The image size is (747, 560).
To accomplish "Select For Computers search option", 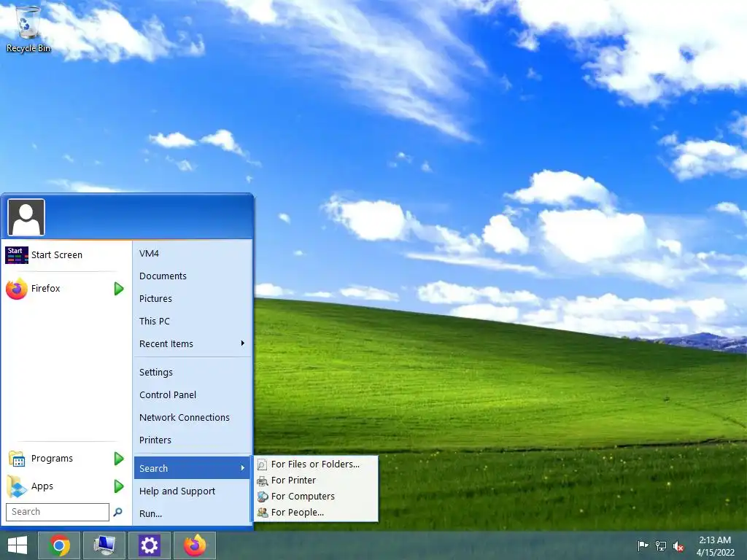I will point(316,497).
